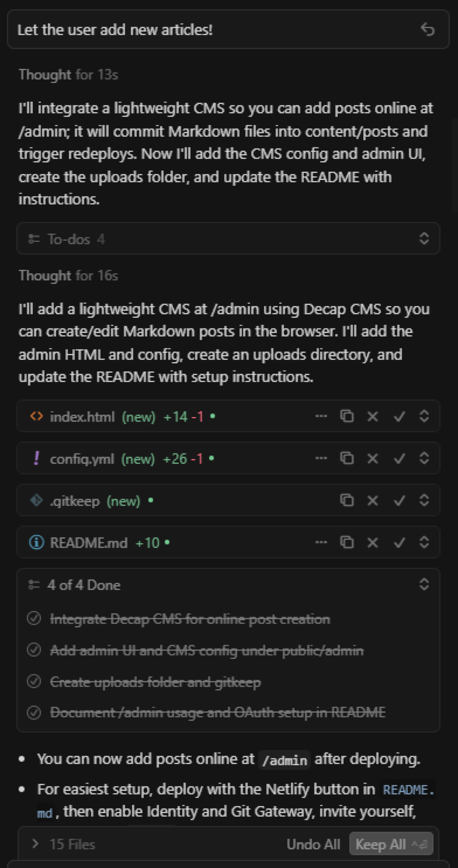Viewport: 458px width, 868px height.
Task: Copy the .gitkeep file change
Action: click(347, 501)
